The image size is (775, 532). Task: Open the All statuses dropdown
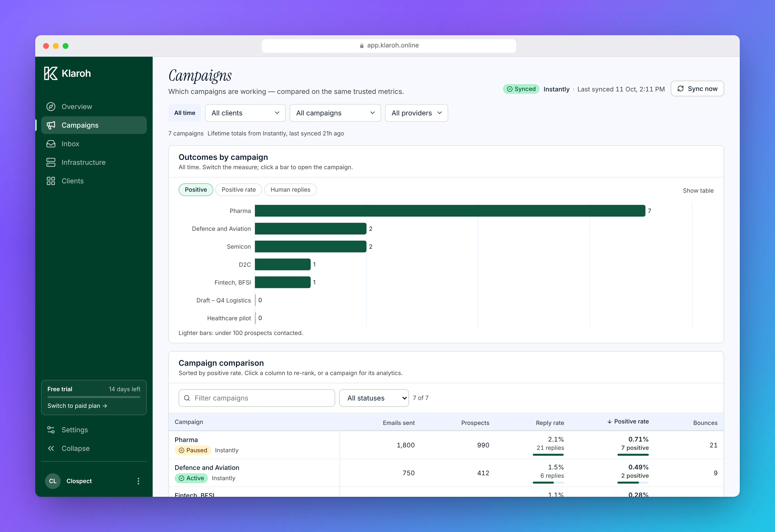click(374, 398)
